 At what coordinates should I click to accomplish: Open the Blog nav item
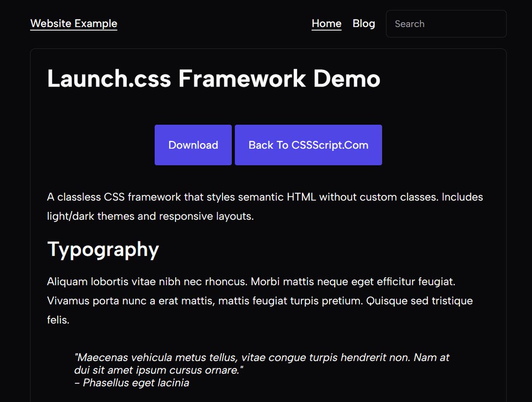[364, 24]
